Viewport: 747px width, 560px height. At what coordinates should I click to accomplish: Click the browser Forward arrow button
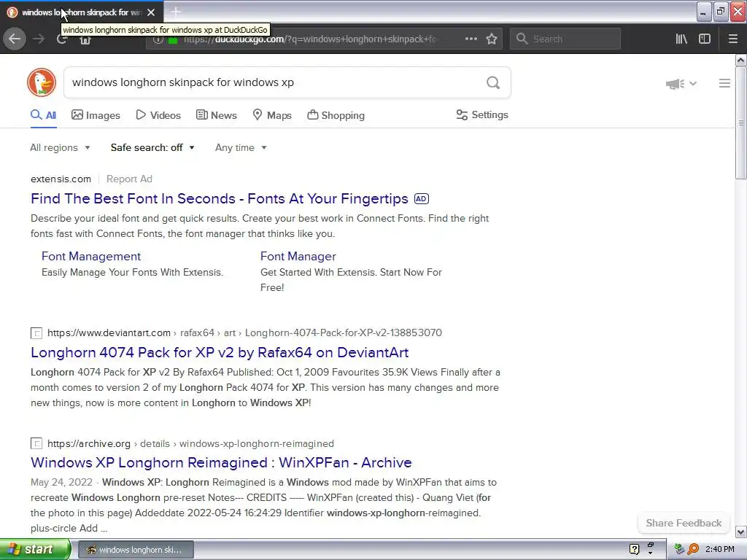pyautogui.click(x=39, y=39)
